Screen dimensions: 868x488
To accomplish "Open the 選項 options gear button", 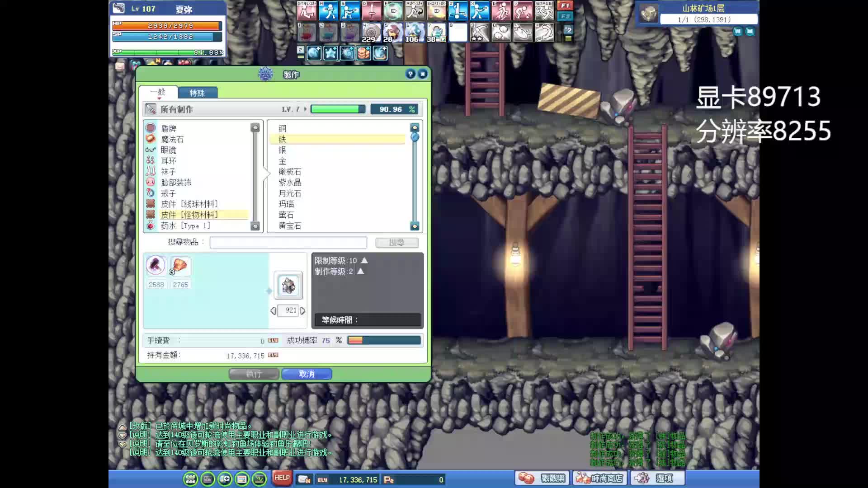I will (x=657, y=478).
